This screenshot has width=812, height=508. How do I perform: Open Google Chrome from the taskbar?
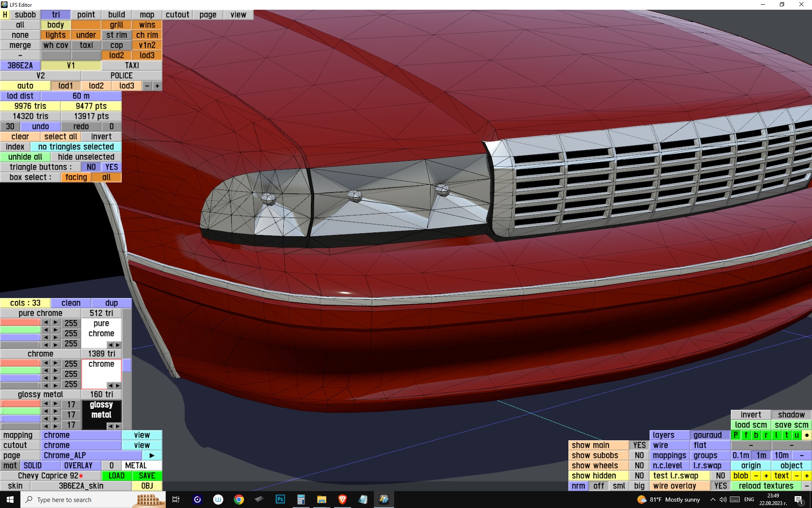(x=239, y=499)
